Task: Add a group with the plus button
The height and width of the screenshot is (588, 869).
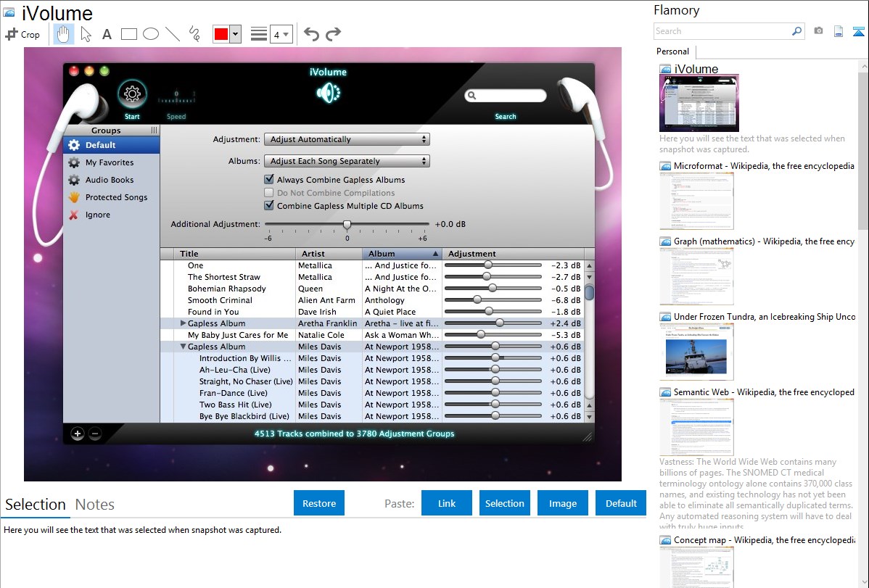Action: [x=78, y=434]
